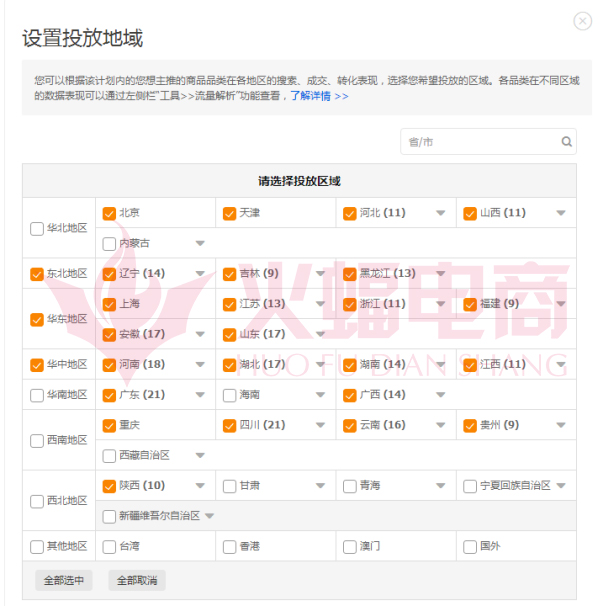604x606 pixels.
Task: Click the 全部选中 button
Action: pos(64,580)
